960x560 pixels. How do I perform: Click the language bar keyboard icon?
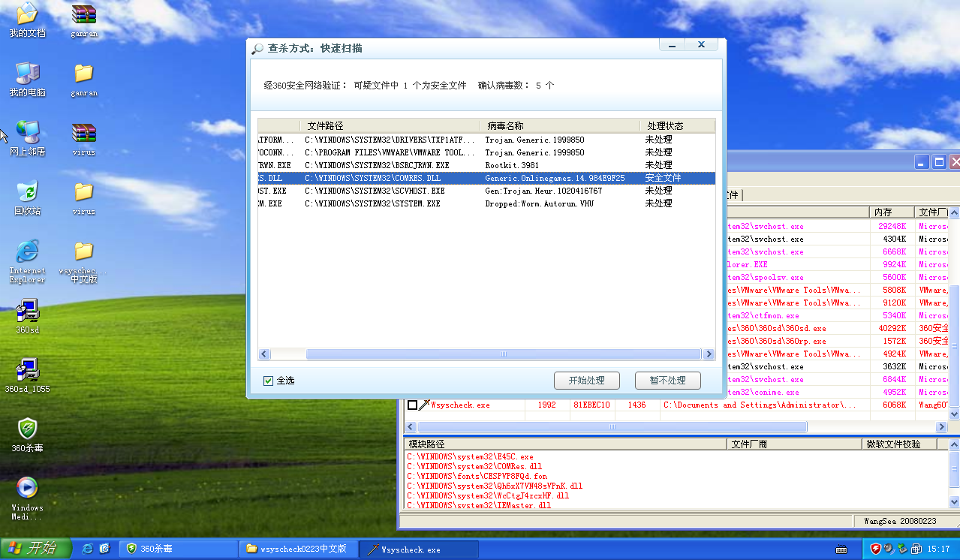pyautogui.click(x=843, y=549)
